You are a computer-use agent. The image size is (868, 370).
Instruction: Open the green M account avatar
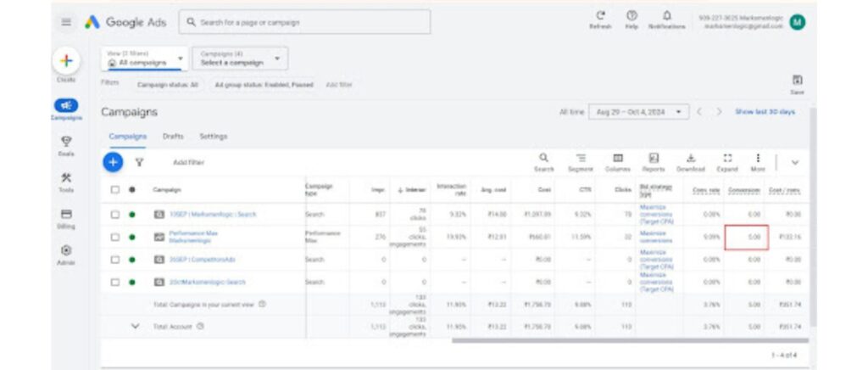pyautogui.click(x=798, y=22)
